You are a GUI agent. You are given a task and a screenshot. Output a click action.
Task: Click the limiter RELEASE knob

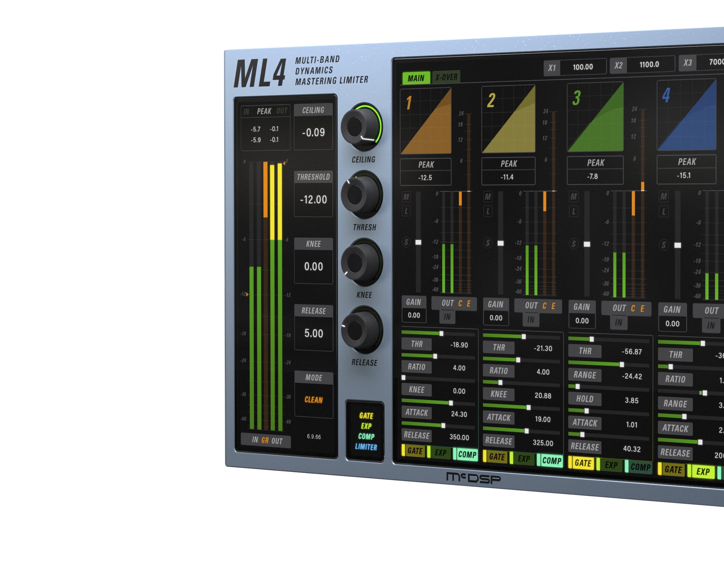(x=362, y=330)
